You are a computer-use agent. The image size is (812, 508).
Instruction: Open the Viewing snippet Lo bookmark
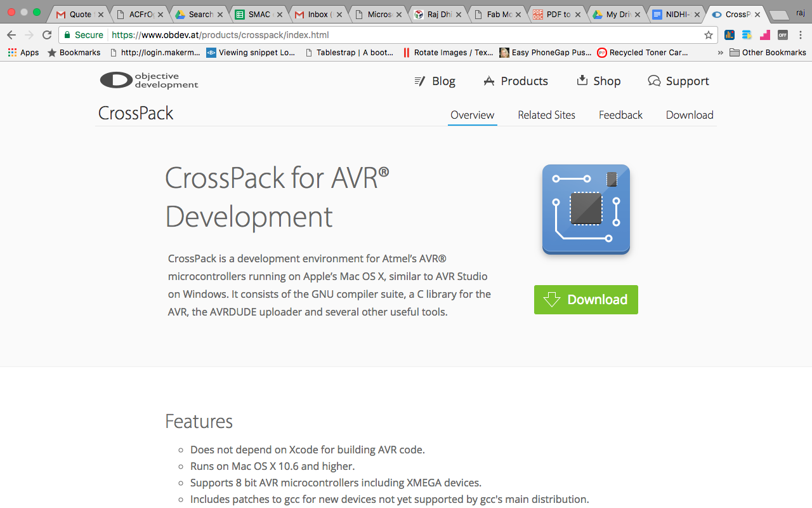point(251,53)
